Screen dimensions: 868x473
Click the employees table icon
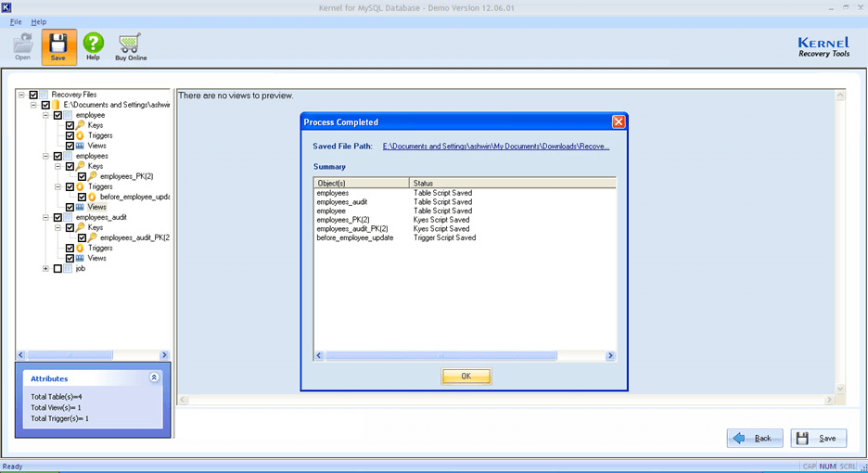pyautogui.click(x=68, y=156)
